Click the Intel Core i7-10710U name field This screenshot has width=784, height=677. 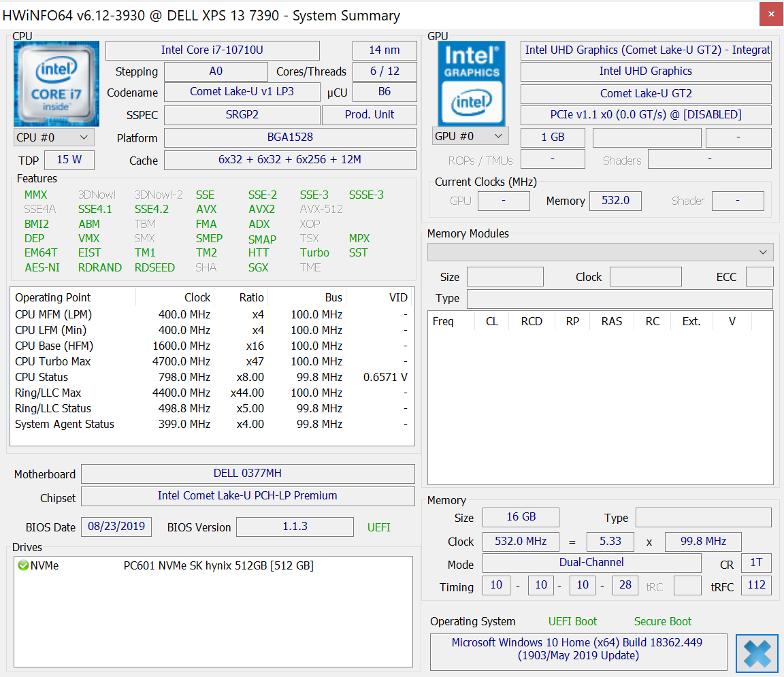pyautogui.click(x=212, y=50)
